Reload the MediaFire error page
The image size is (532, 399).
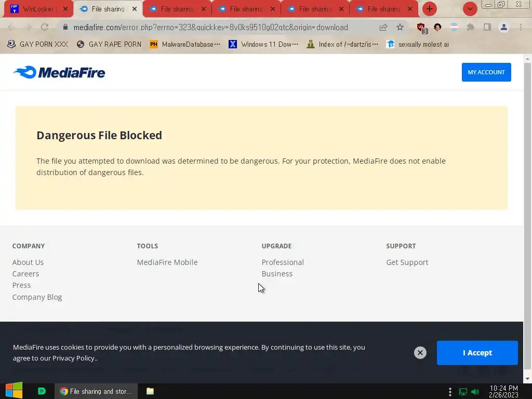(x=45, y=27)
